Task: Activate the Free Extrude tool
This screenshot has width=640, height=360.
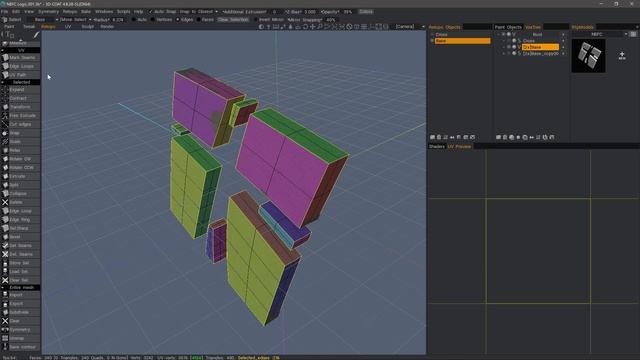Action: 20,116
